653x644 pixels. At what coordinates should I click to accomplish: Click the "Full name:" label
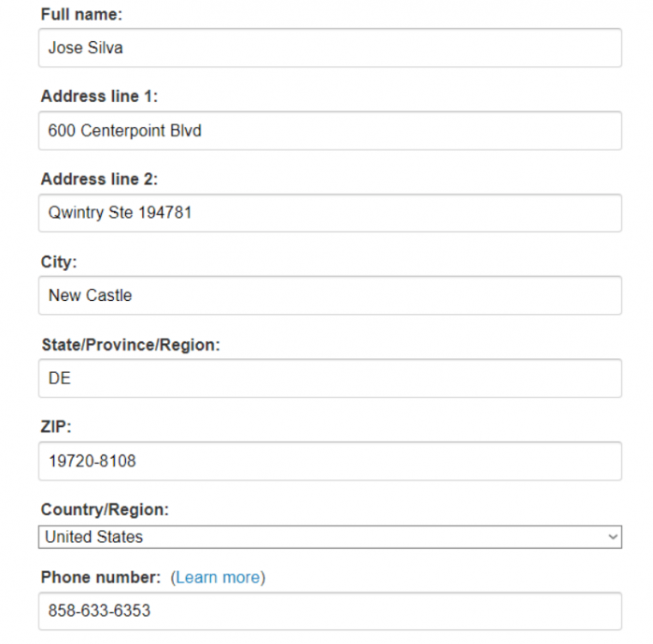82,15
